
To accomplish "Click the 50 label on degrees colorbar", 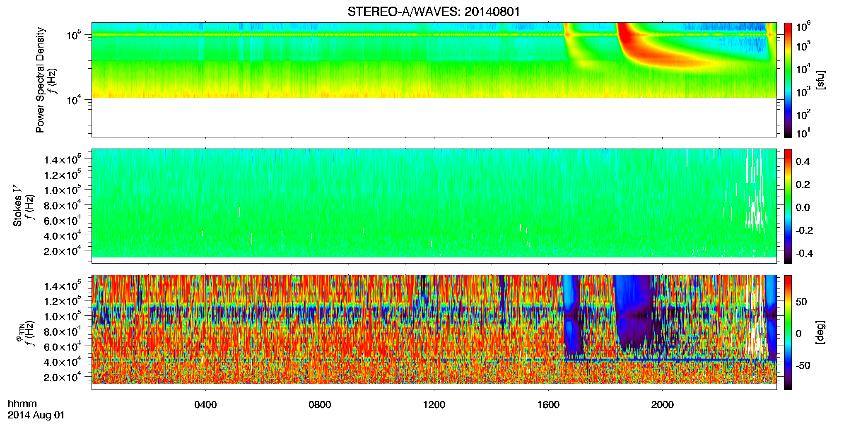I will click(x=801, y=302).
